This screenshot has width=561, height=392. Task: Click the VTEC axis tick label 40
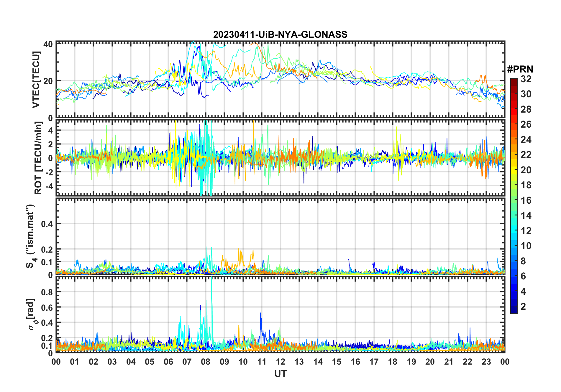(48, 44)
